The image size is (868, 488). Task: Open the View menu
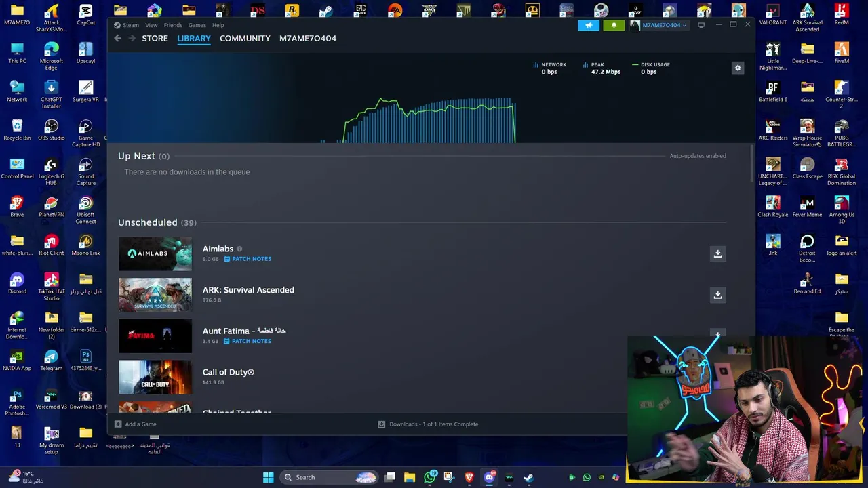(151, 25)
